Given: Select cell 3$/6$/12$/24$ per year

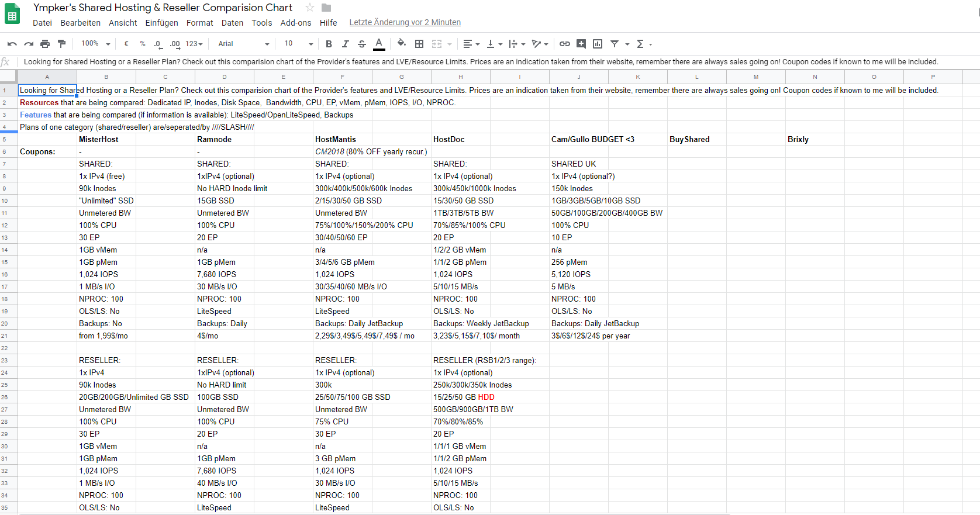Looking at the screenshot, I should point(591,336).
